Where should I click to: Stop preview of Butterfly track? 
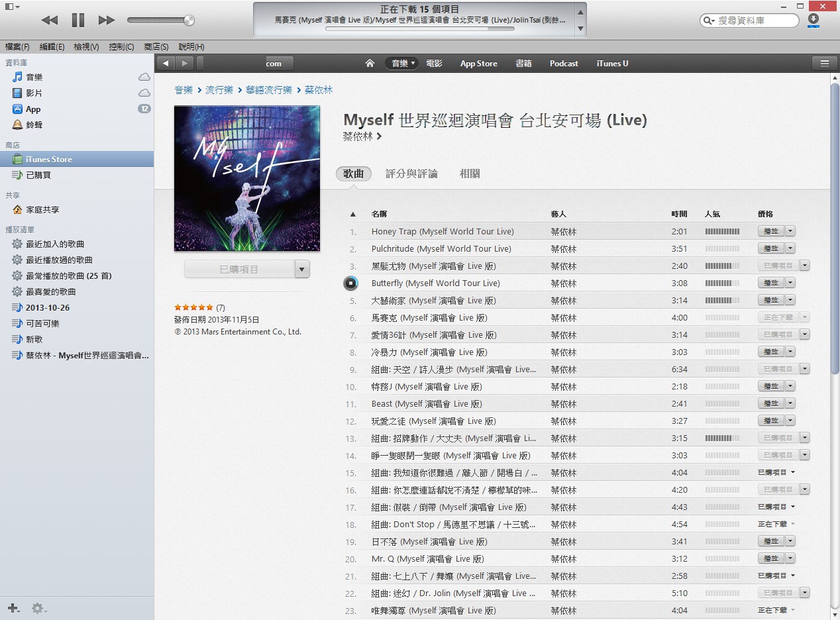(x=351, y=284)
